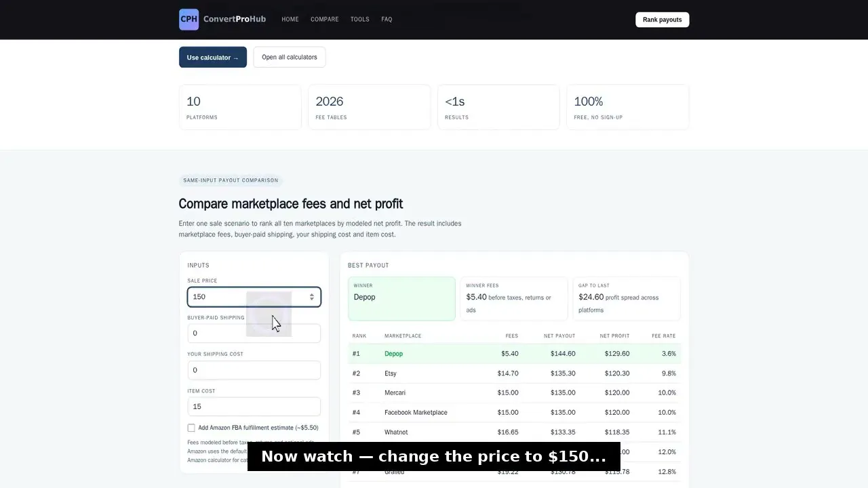
Task: Click the Same-Input Payout Comparison badge
Action: pyautogui.click(x=231, y=180)
